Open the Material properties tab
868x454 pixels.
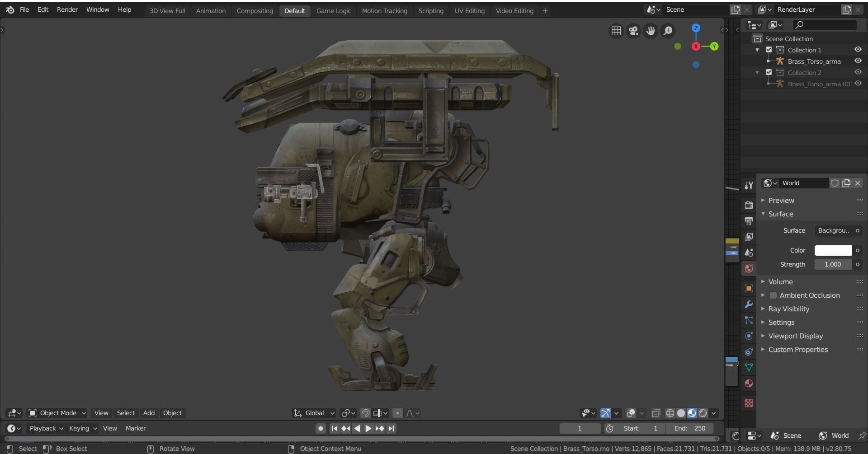pos(749,384)
